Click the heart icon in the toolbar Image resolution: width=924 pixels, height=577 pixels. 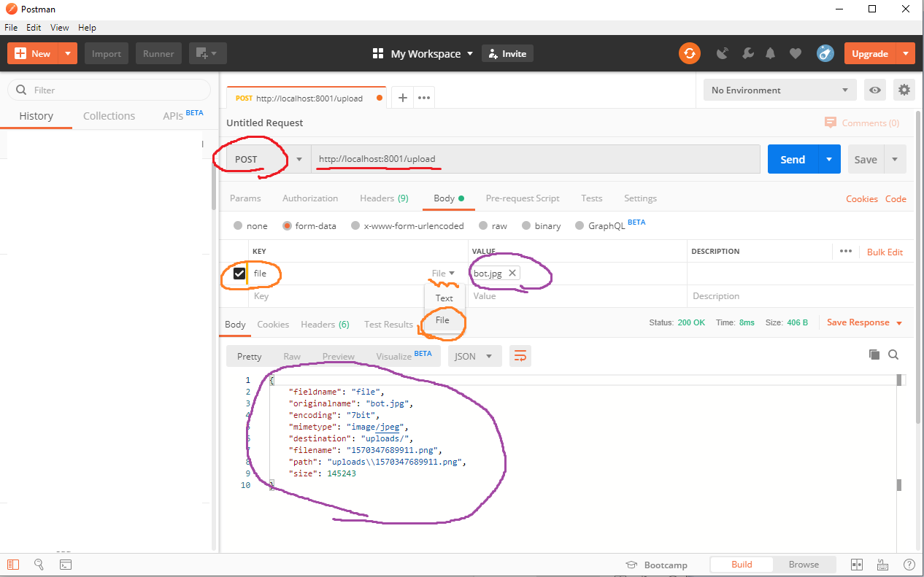(795, 53)
